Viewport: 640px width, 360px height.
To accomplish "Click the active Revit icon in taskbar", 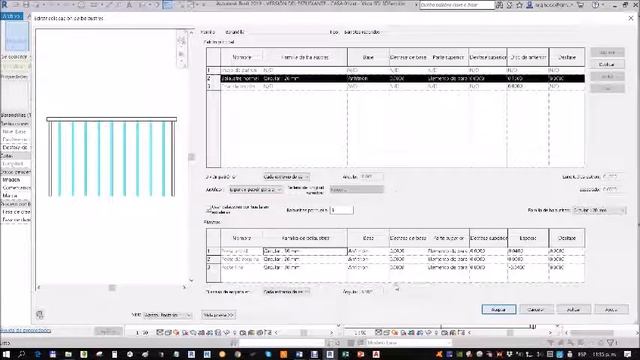I will [329, 354].
